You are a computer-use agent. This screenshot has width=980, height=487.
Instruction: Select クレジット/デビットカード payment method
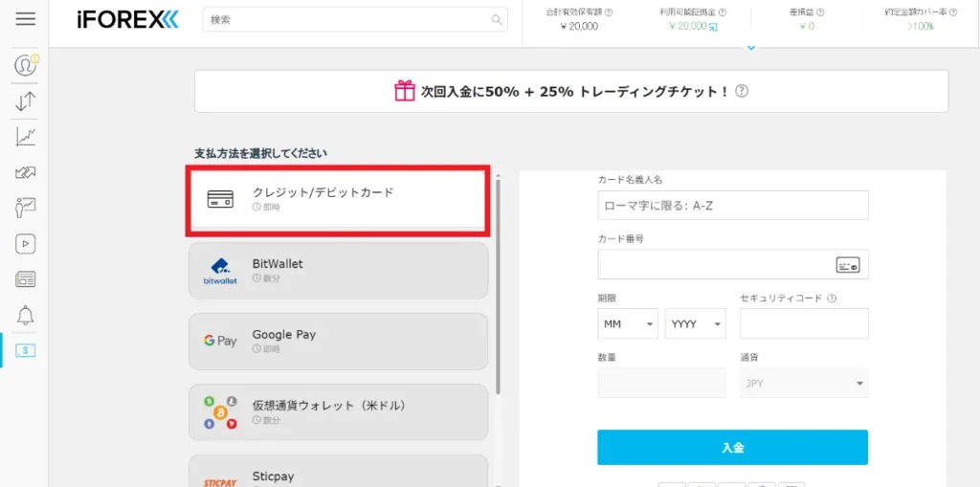(x=338, y=199)
